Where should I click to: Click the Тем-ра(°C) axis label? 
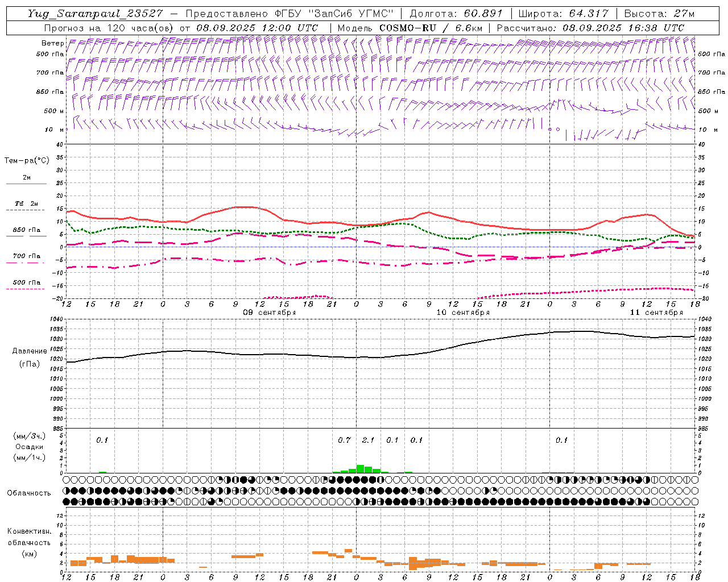[27, 161]
